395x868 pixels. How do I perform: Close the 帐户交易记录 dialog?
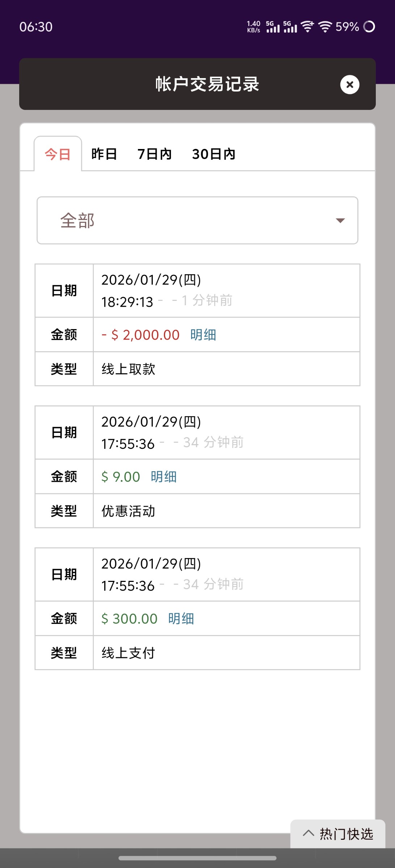coord(349,85)
